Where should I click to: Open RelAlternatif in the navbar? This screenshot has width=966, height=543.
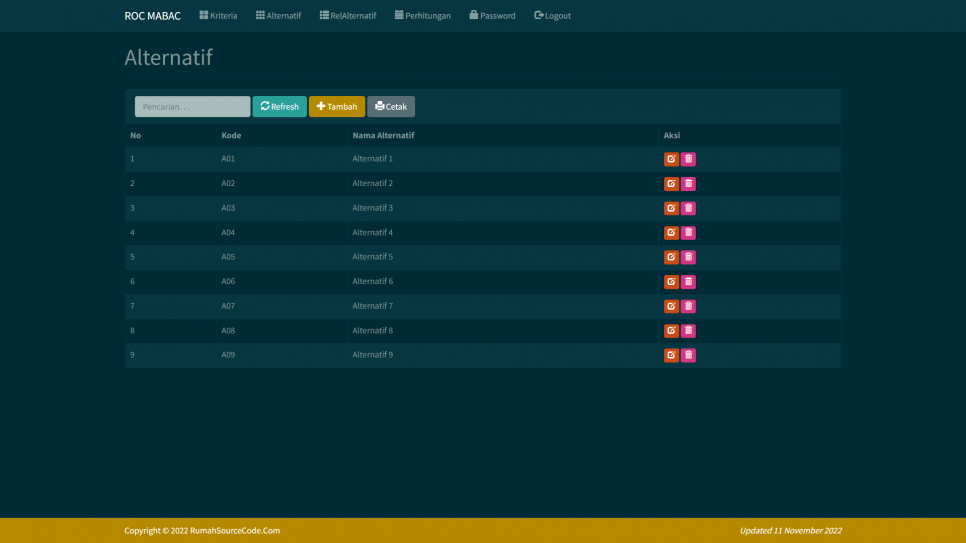(347, 15)
